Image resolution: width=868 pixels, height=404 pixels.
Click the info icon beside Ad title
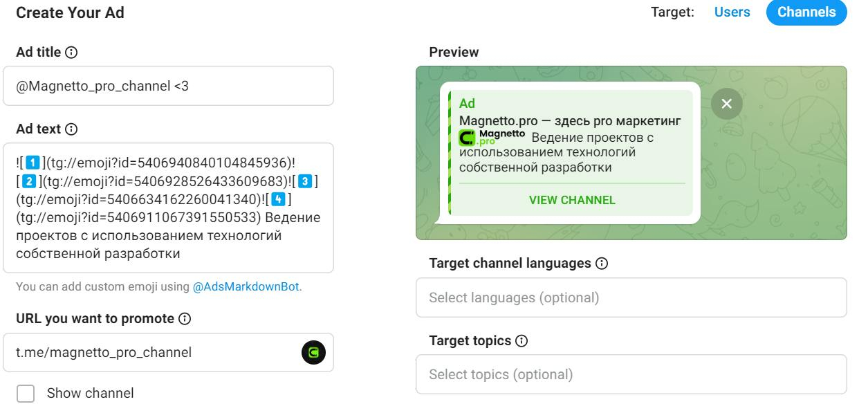coord(70,53)
